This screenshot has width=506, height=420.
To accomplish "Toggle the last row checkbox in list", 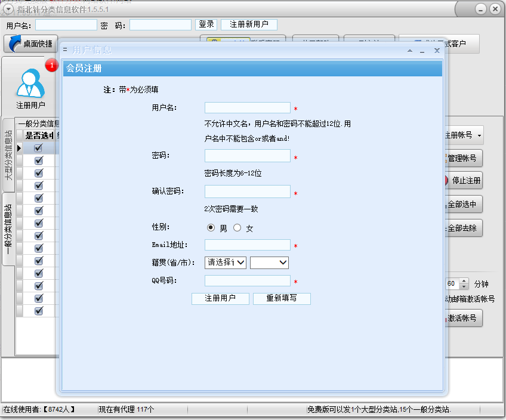I will coord(38,311).
